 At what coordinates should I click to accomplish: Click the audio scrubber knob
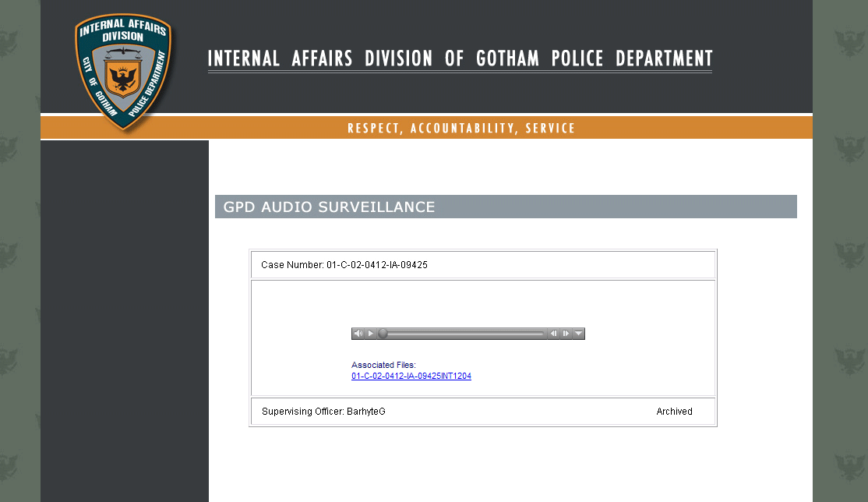383,334
